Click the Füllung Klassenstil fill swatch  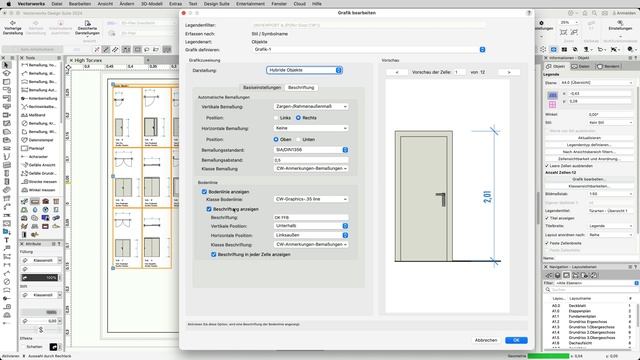tap(40, 260)
